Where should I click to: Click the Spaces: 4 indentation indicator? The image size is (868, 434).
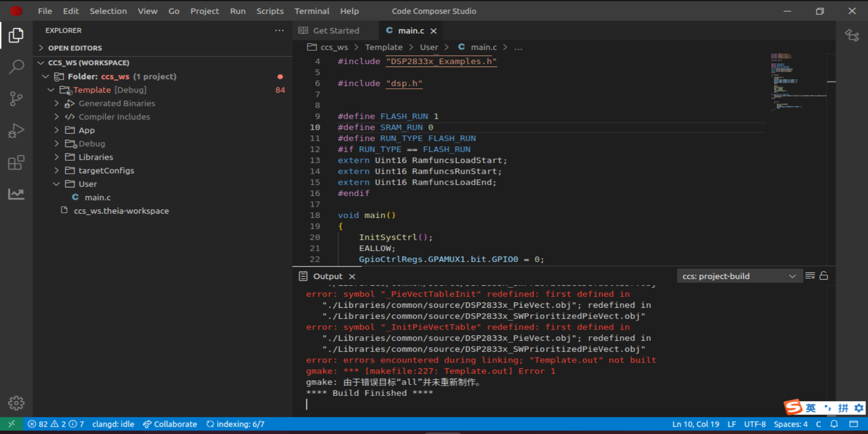pyautogui.click(x=790, y=424)
